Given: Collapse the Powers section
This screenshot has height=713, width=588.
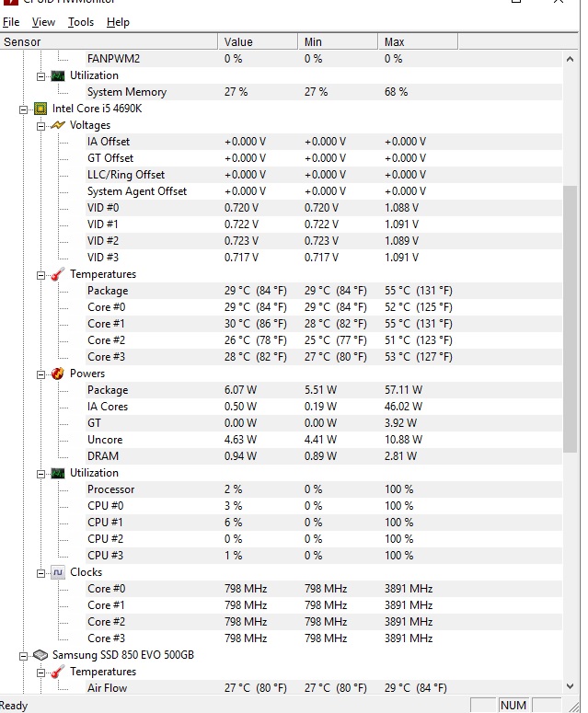Looking at the screenshot, I should (40, 374).
